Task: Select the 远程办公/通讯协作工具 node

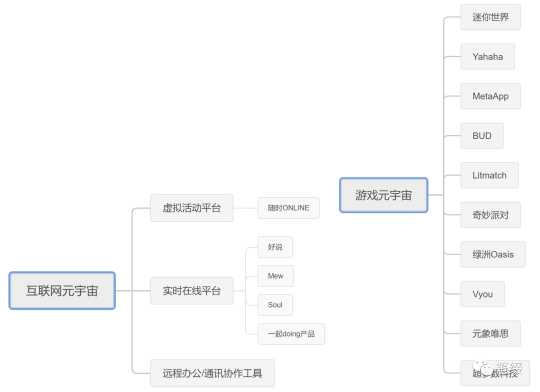Action: 212,373
